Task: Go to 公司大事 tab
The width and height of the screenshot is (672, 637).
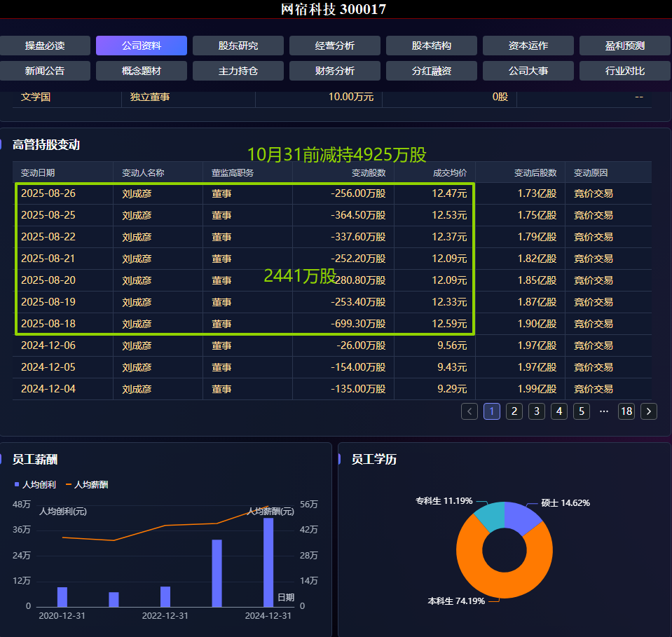Action: 528,71
